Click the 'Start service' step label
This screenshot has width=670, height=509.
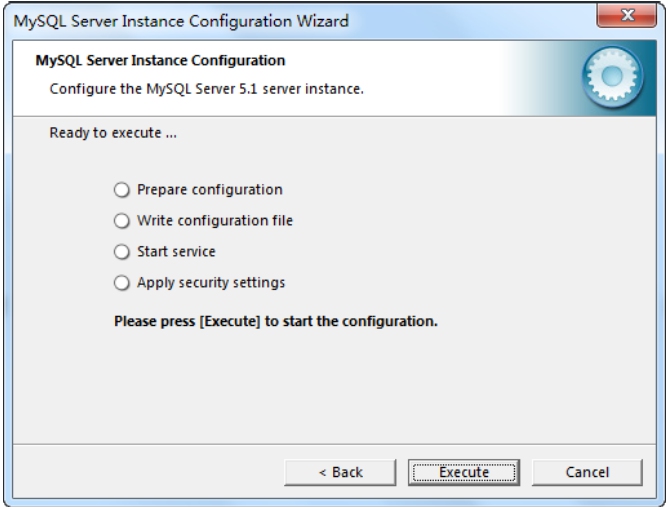click(x=176, y=252)
